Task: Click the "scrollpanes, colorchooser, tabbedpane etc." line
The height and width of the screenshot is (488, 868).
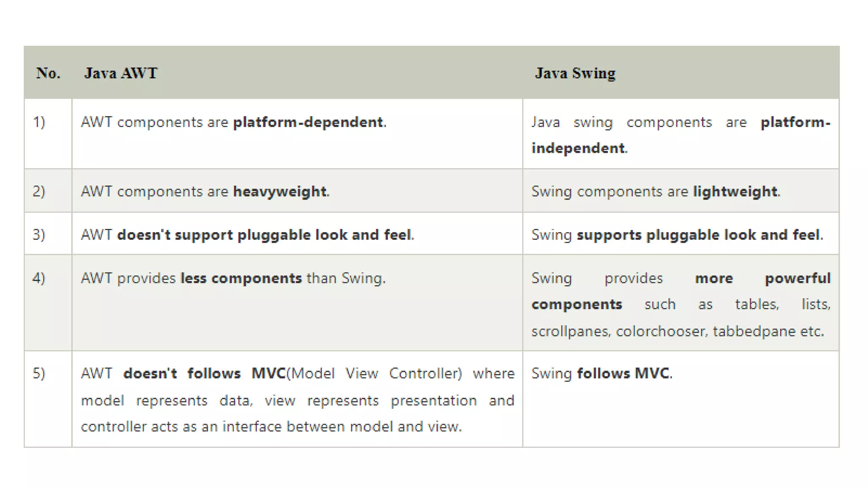Action: 677,331
